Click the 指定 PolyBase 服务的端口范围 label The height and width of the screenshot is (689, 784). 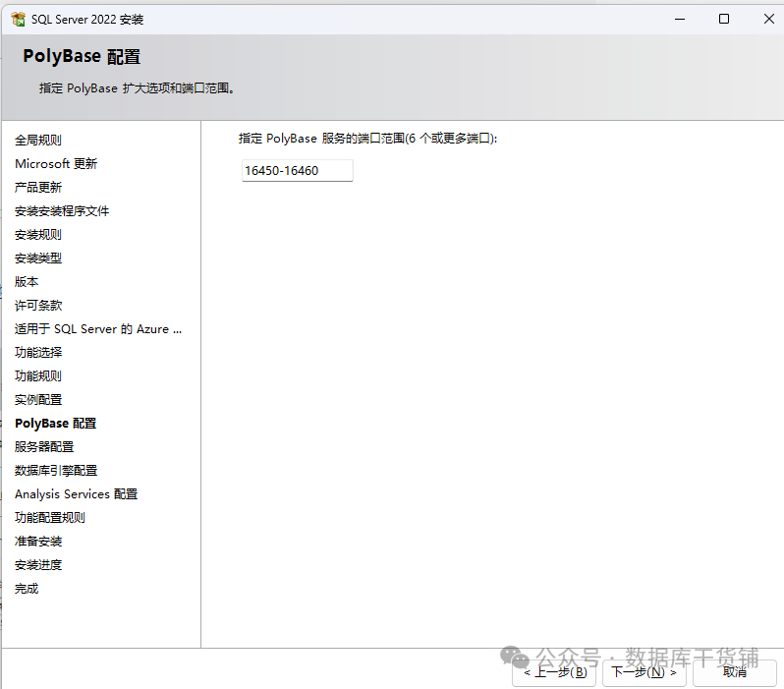click(368, 139)
